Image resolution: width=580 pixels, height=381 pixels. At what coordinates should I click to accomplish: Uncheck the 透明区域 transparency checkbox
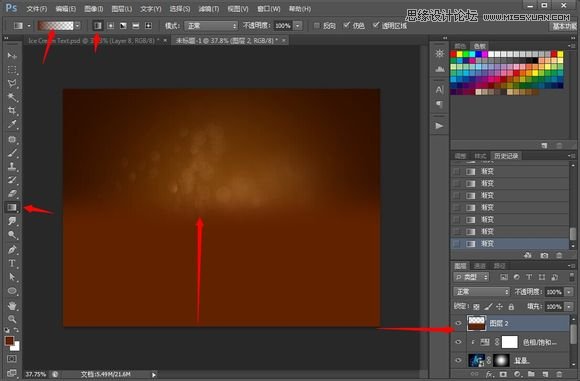pyautogui.click(x=376, y=26)
